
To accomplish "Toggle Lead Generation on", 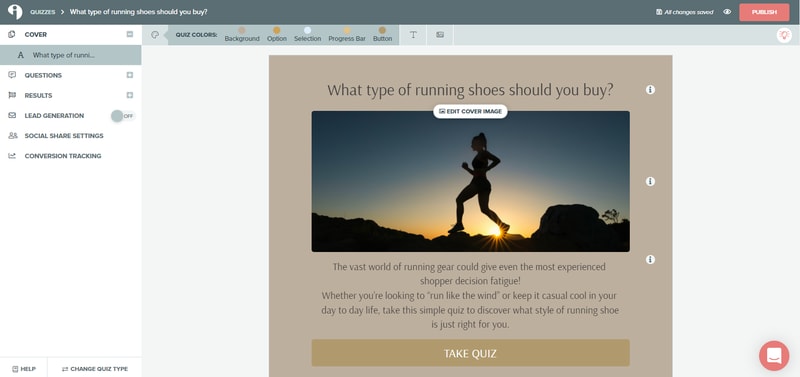I will click(x=123, y=116).
